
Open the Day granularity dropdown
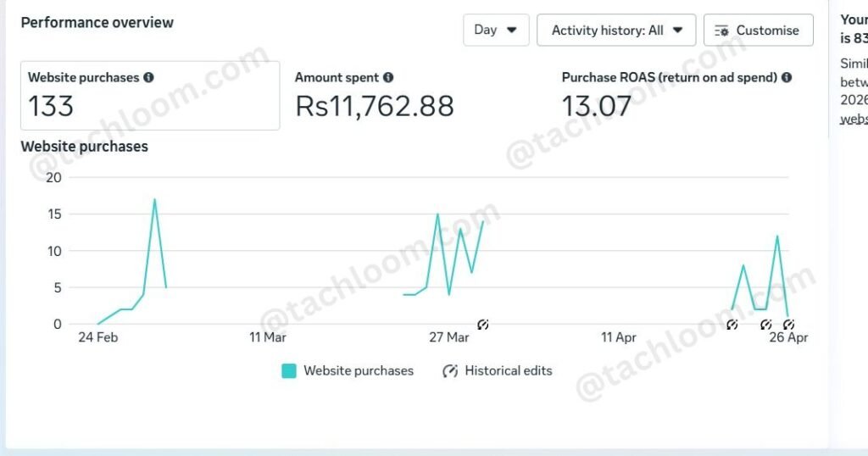click(x=496, y=30)
